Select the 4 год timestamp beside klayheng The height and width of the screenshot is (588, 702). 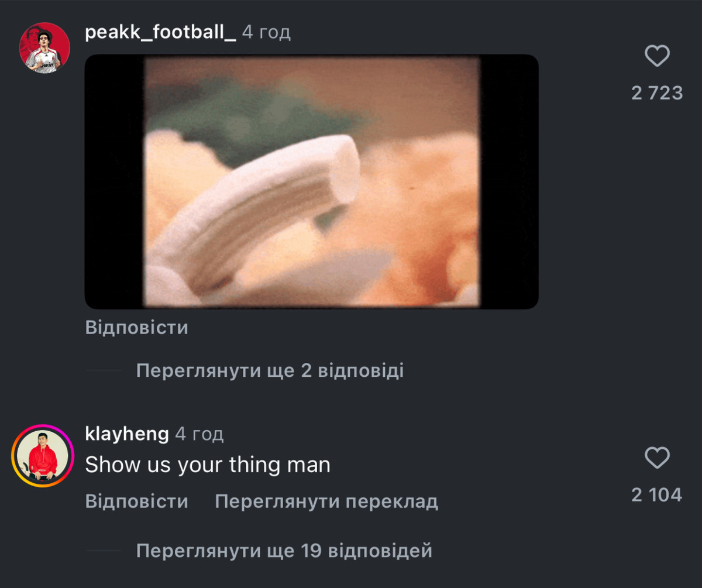click(x=199, y=434)
